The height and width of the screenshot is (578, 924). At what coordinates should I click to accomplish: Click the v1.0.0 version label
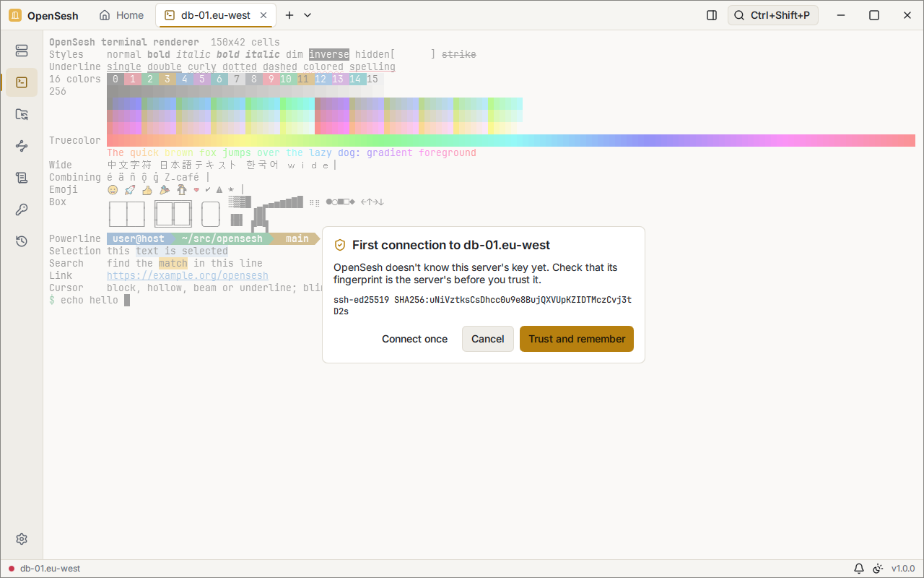[x=903, y=569]
